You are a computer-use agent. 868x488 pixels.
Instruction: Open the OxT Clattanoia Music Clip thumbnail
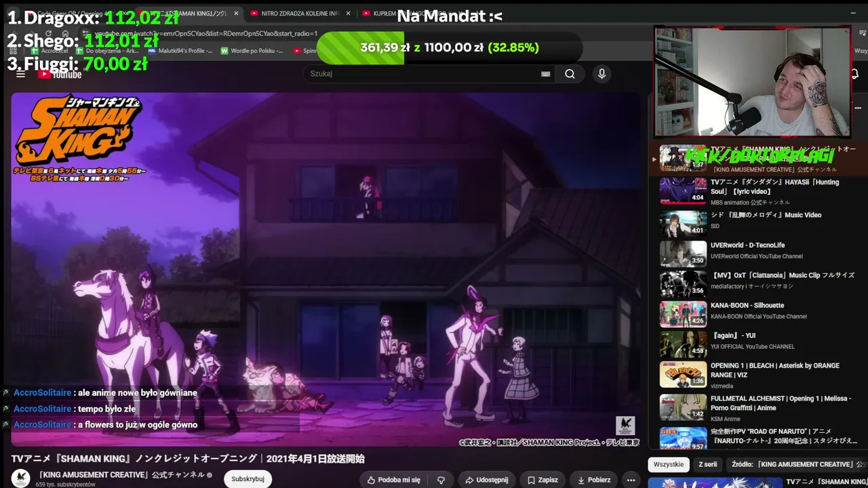tap(683, 284)
